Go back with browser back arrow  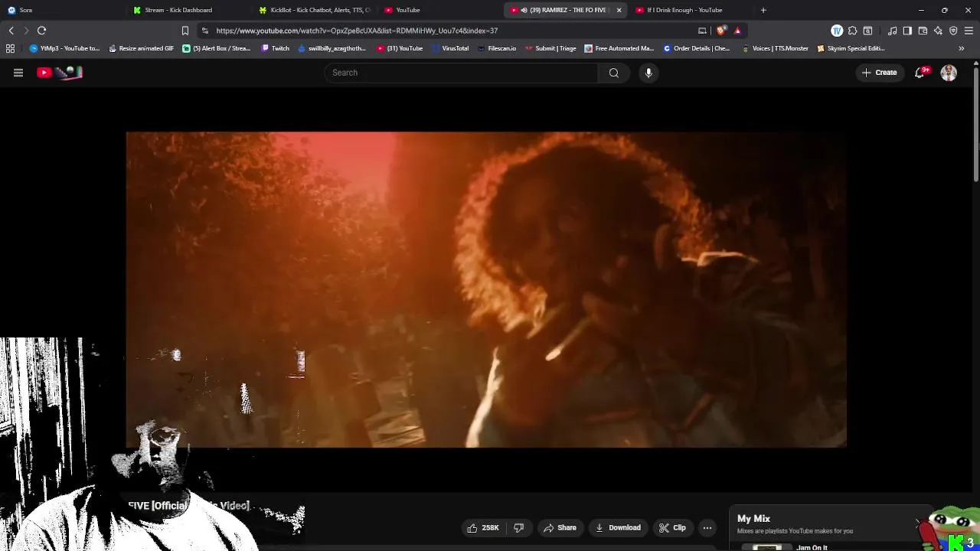11,31
